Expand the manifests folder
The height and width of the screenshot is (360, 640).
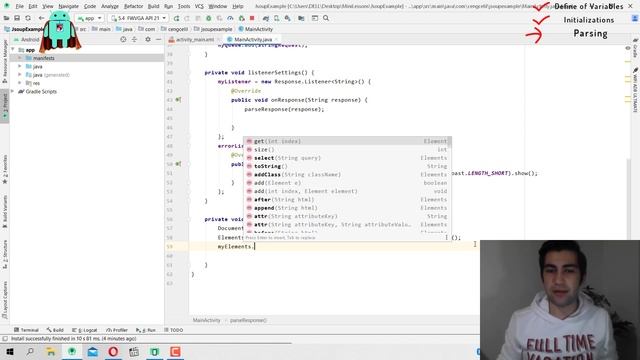20,58
